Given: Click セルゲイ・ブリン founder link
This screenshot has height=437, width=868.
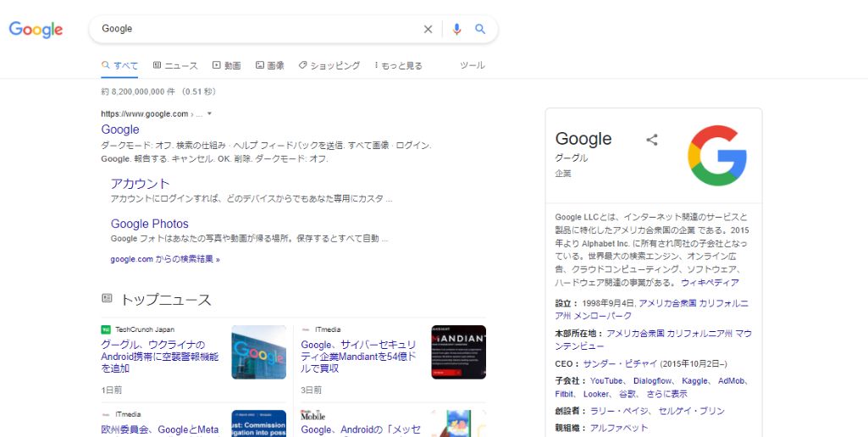Looking at the screenshot, I should [691, 412].
